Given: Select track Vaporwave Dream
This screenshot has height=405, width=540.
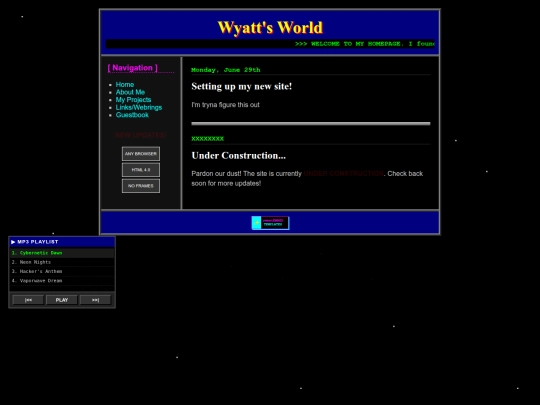Looking at the screenshot, I should (x=62, y=281).
